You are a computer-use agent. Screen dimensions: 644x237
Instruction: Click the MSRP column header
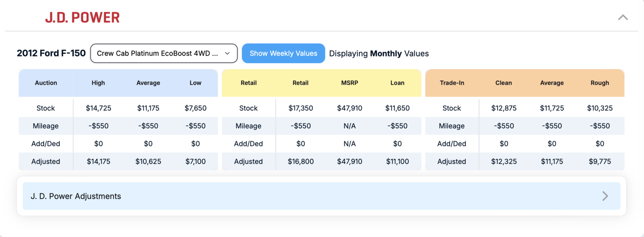(349, 83)
